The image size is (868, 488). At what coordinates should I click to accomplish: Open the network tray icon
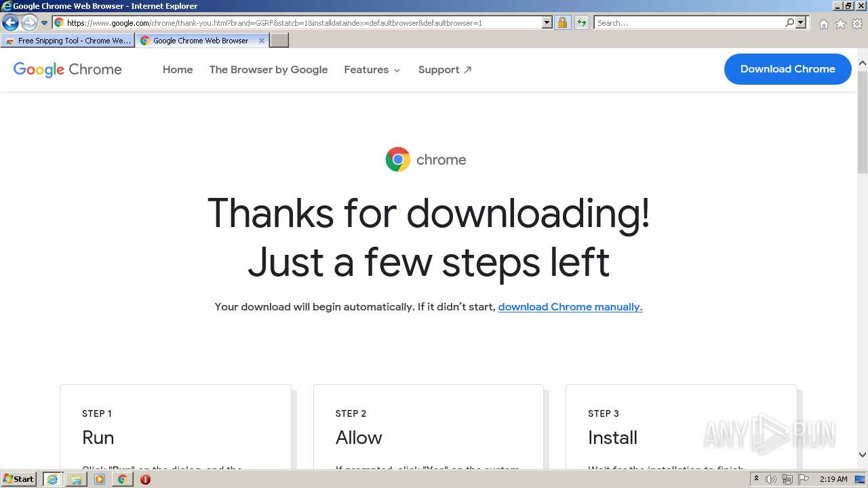[x=787, y=479]
